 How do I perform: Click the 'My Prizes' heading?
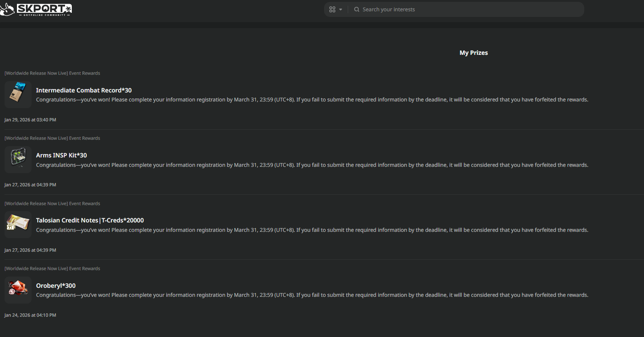(474, 53)
